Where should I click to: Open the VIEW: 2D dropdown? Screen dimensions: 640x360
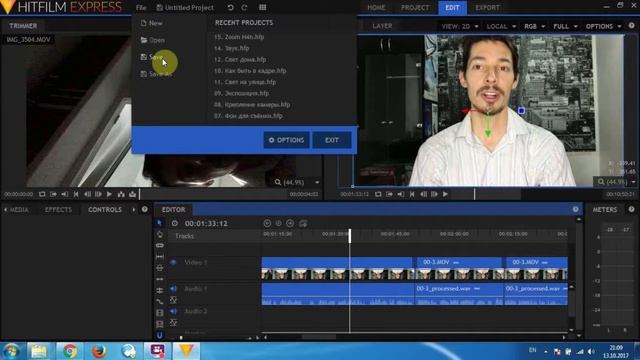tap(460, 26)
